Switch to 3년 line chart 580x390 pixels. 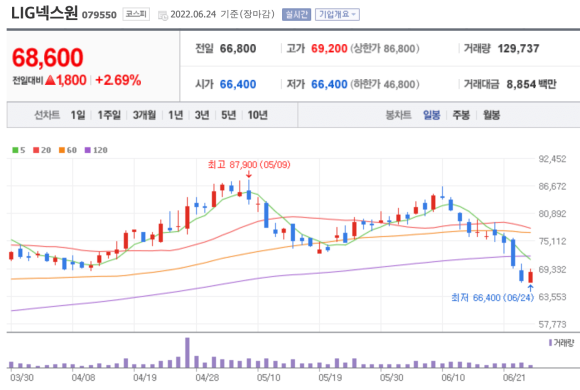[x=202, y=115]
